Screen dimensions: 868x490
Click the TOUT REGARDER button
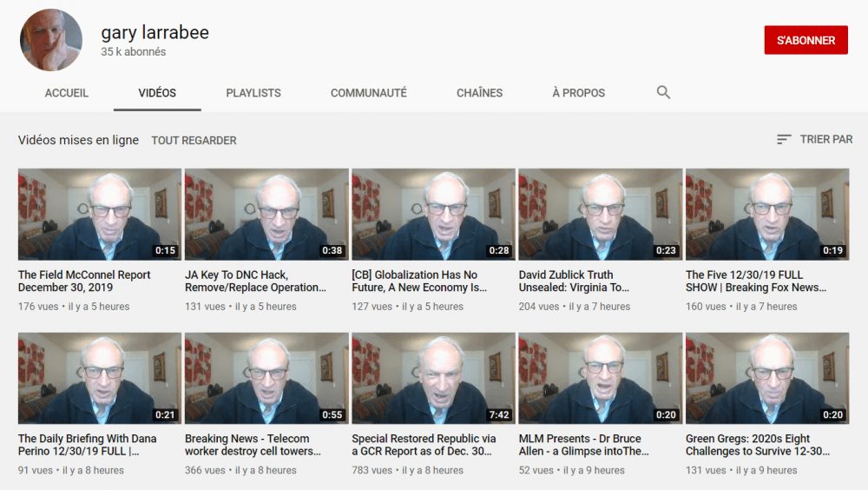(x=194, y=140)
